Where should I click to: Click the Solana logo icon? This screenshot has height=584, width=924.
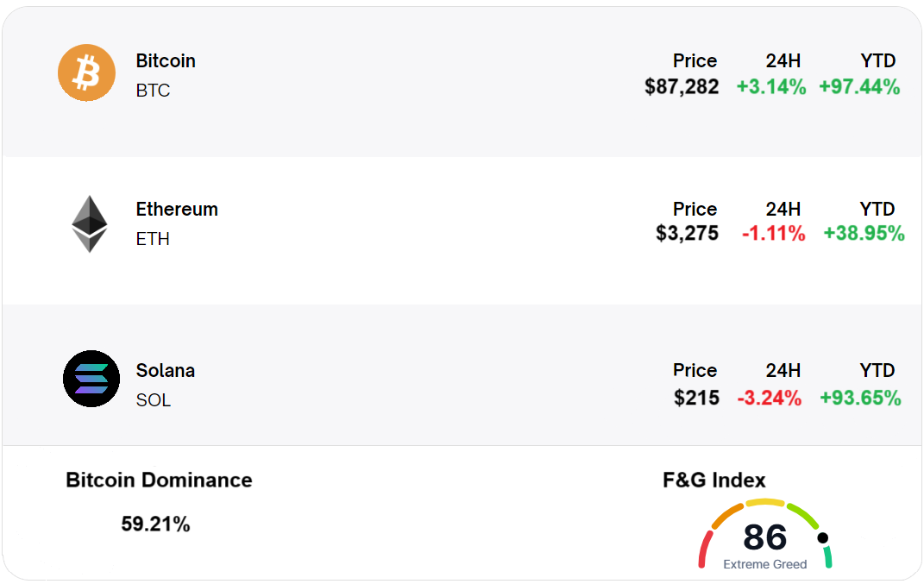91,379
